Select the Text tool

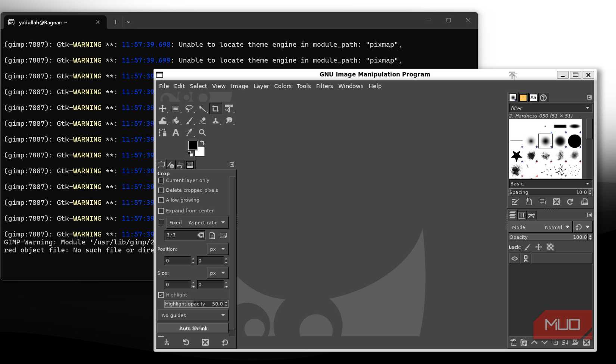[x=175, y=132]
